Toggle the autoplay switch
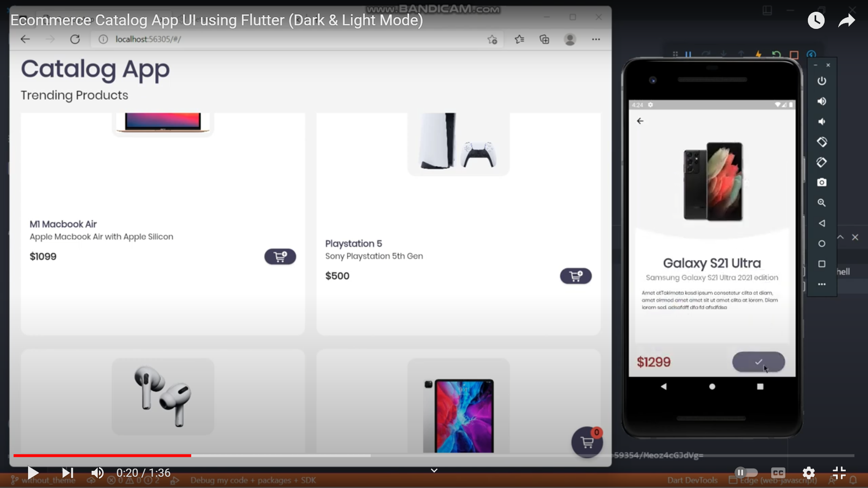 pos(746,473)
